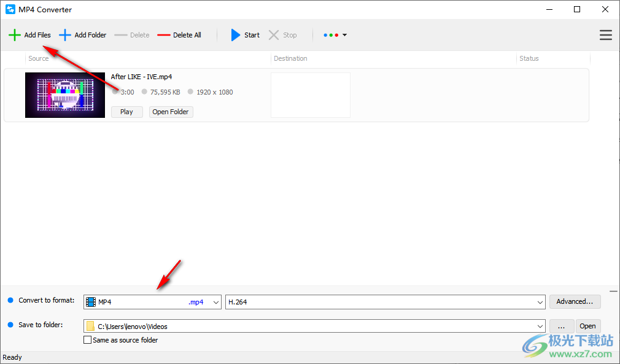
Task: Click the Save to folder blue indicator
Action: coord(10,325)
